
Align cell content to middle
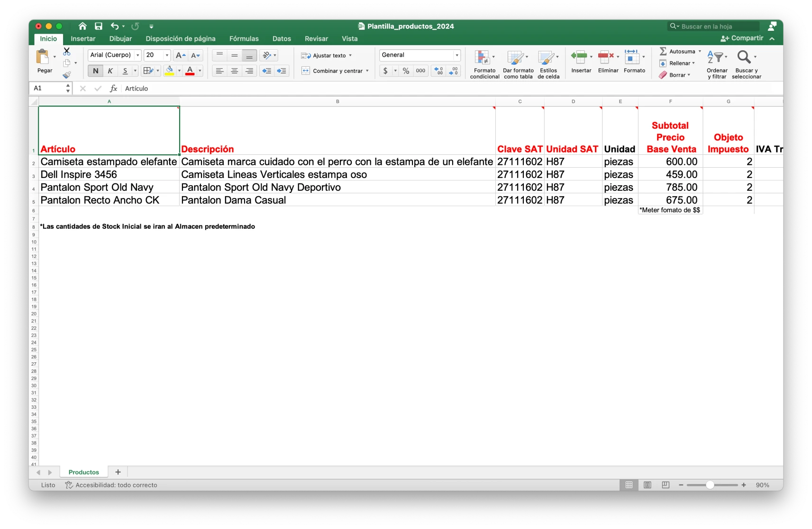234,55
